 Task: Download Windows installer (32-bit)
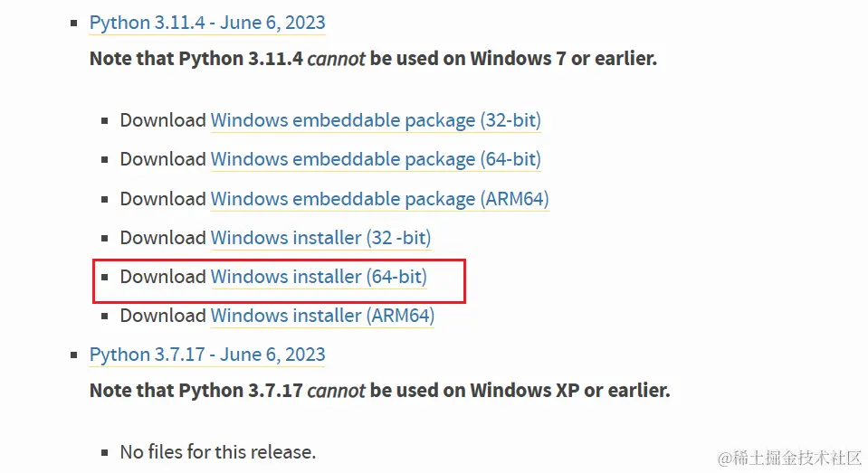(320, 238)
